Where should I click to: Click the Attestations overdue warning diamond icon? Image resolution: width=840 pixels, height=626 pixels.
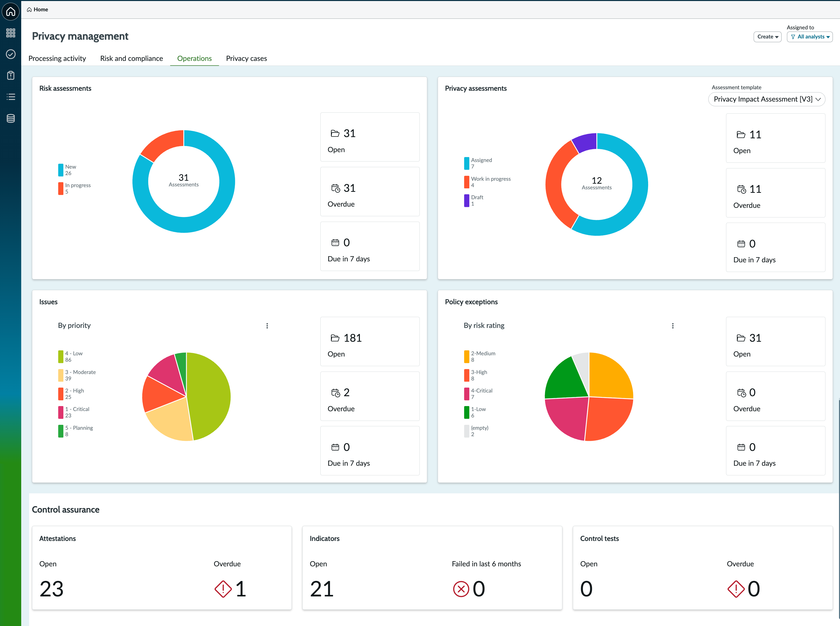(x=223, y=589)
